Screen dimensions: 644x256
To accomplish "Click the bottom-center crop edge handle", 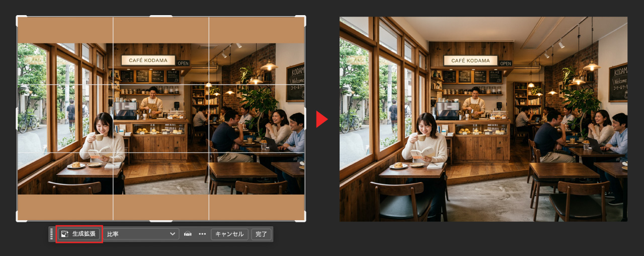I will pos(161,220).
